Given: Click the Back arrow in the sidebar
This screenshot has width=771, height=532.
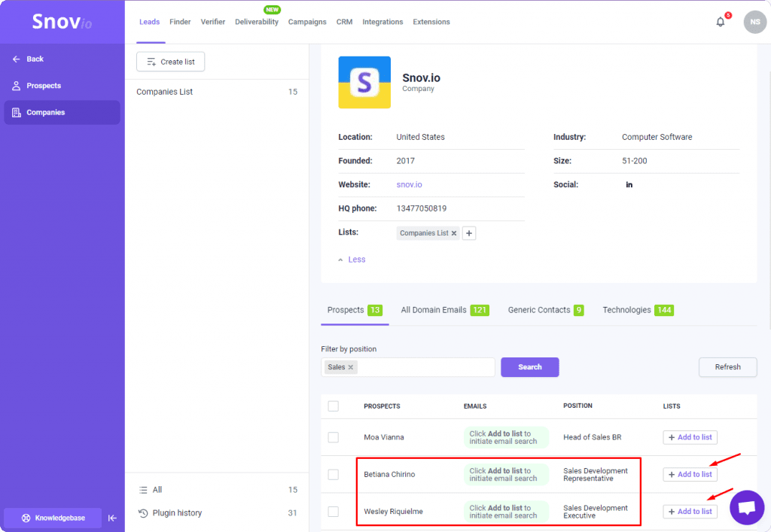Looking at the screenshot, I should (27, 59).
